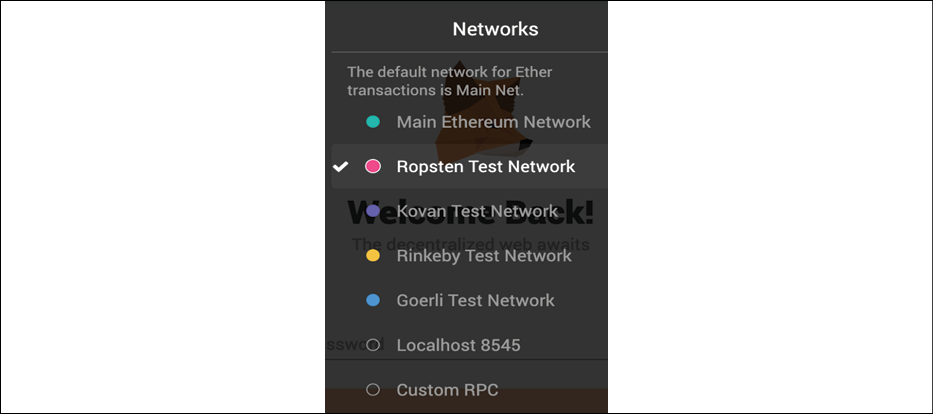The width and height of the screenshot is (933, 414).
Task: Pick Rinkeby Test Network from list
Action: 469,256
